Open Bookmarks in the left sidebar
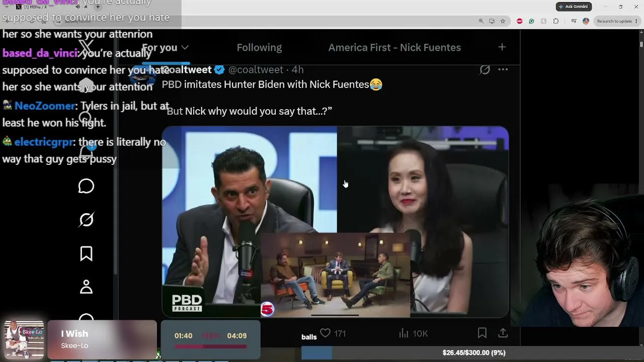Viewport: 644px width, 362px height. (x=86, y=253)
